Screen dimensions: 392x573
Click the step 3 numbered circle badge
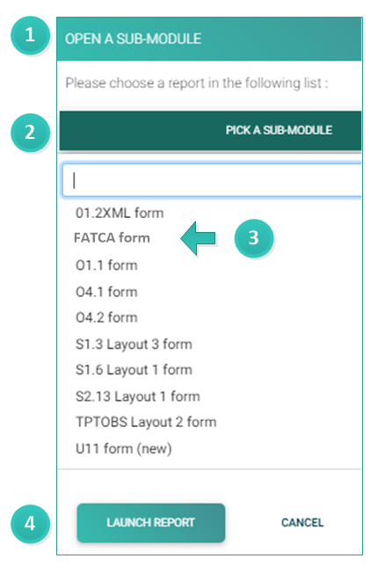click(x=253, y=238)
